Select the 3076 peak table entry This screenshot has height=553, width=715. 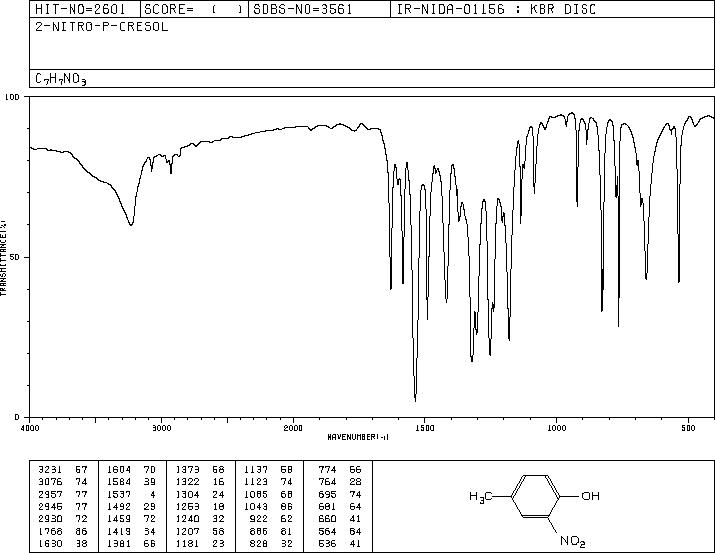coord(62,482)
